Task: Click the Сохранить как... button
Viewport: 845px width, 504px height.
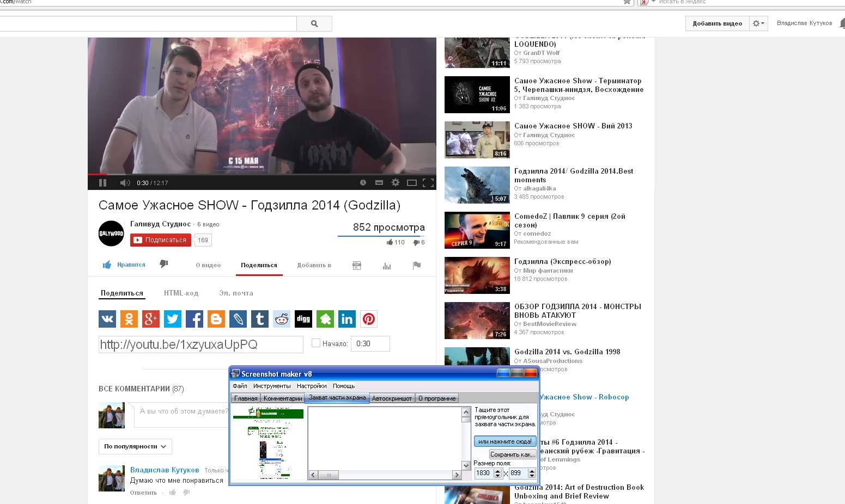Action: [x=513, y=454]
